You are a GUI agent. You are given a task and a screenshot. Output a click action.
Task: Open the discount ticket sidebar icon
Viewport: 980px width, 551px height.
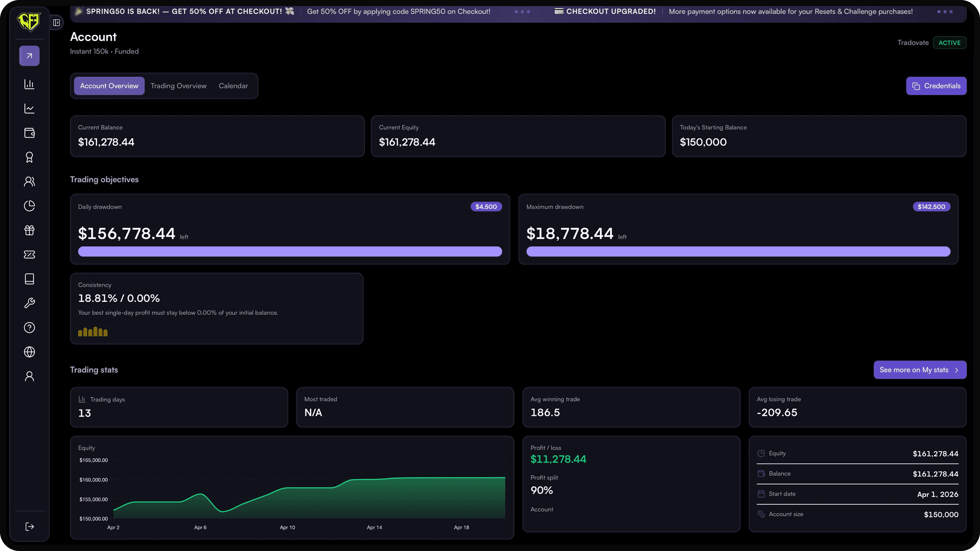click(29, 254)
